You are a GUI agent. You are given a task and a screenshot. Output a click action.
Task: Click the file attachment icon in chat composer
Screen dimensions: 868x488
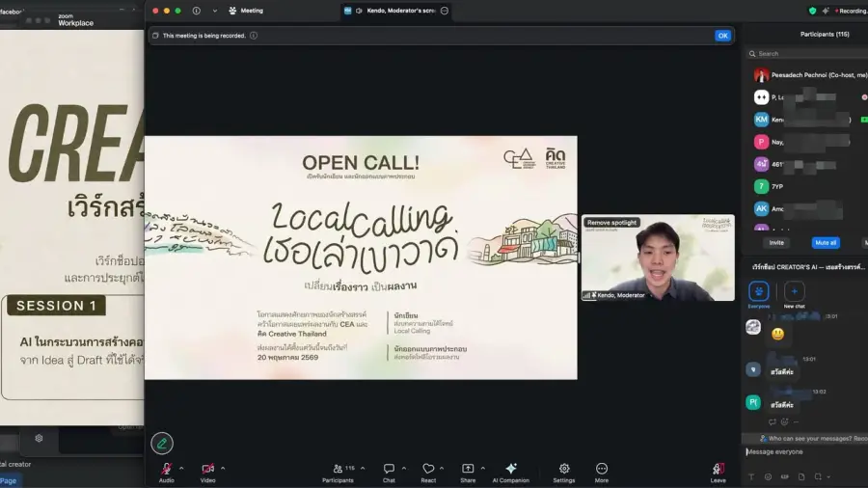tap(801, 477)
